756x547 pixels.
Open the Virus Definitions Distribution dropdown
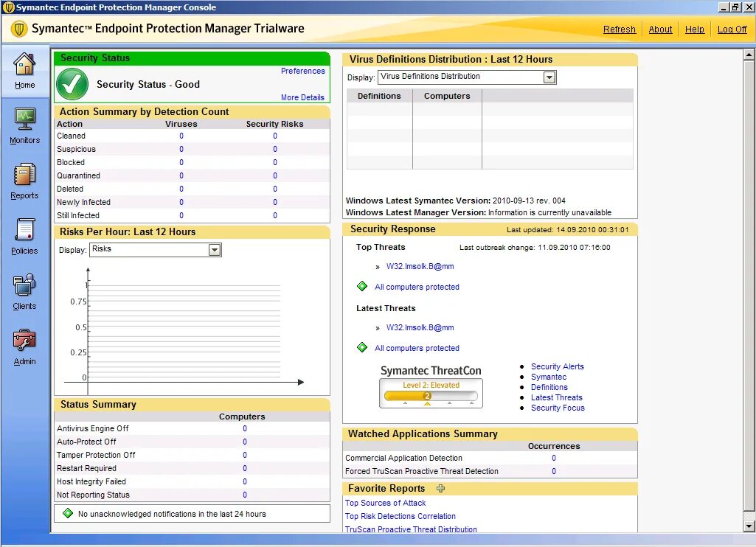[x=549, y=77]
